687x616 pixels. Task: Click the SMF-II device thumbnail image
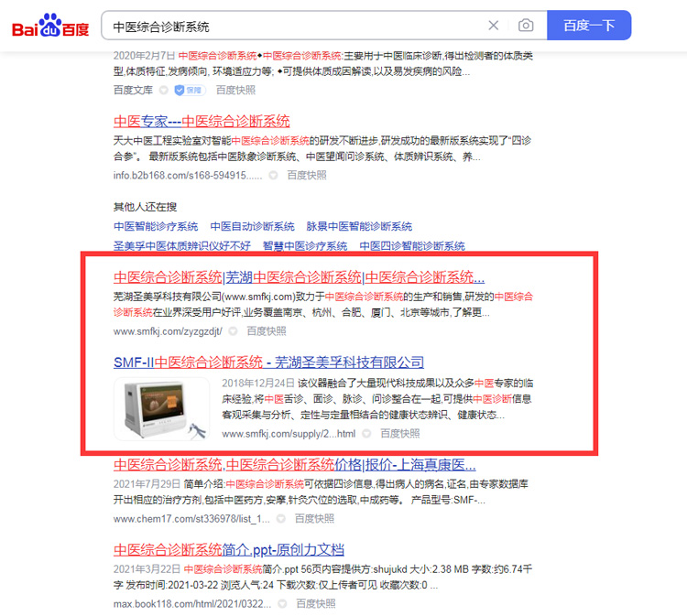(x=161, y=409)
